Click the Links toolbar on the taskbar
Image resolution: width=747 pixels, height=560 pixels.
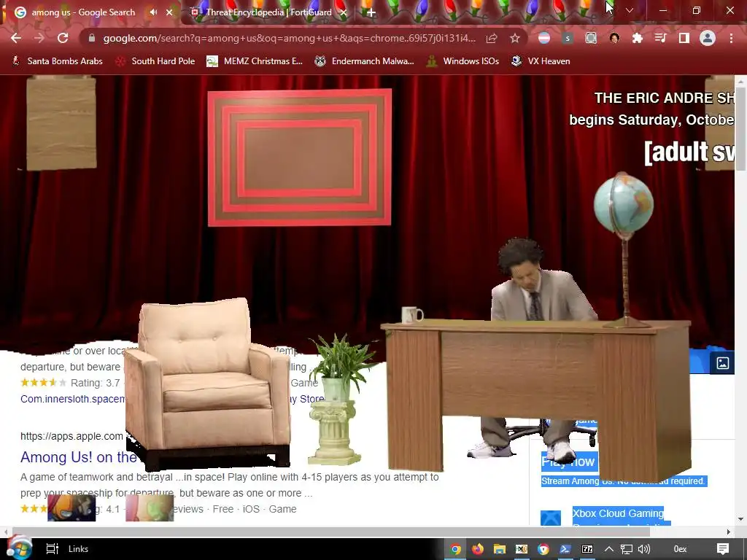point(78,549)
